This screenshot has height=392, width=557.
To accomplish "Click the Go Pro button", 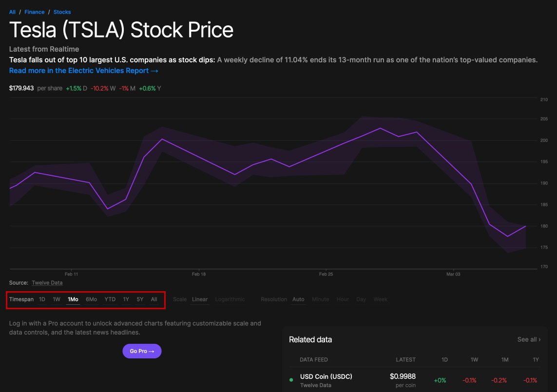I will 142,351.
